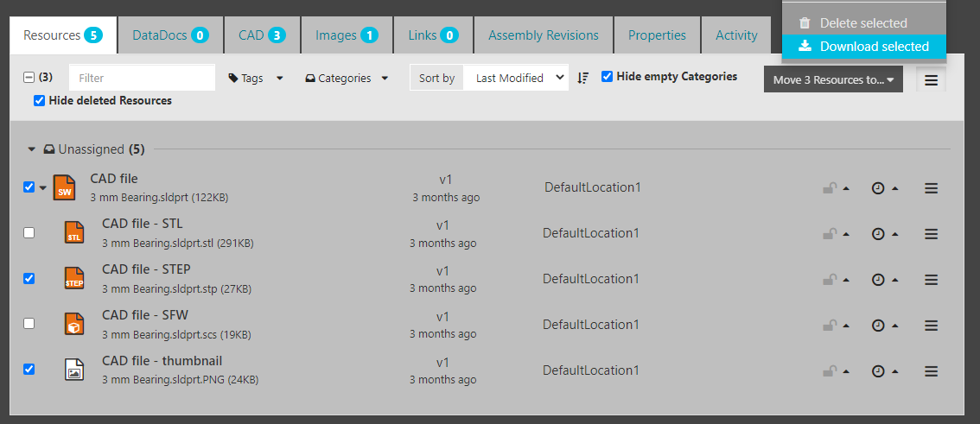Open the Categories filter dropdown
This screenshot has width=980, height=424.
point(347,78)
